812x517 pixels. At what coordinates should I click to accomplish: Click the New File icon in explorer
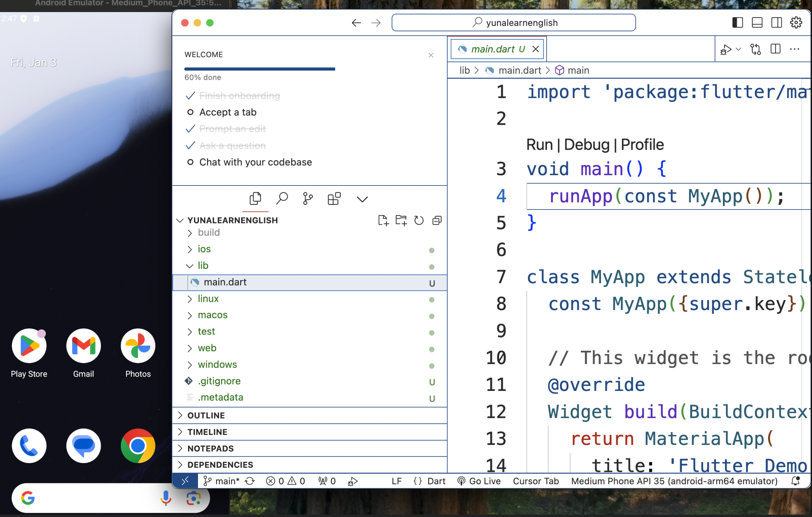click(x=383, y=220)
